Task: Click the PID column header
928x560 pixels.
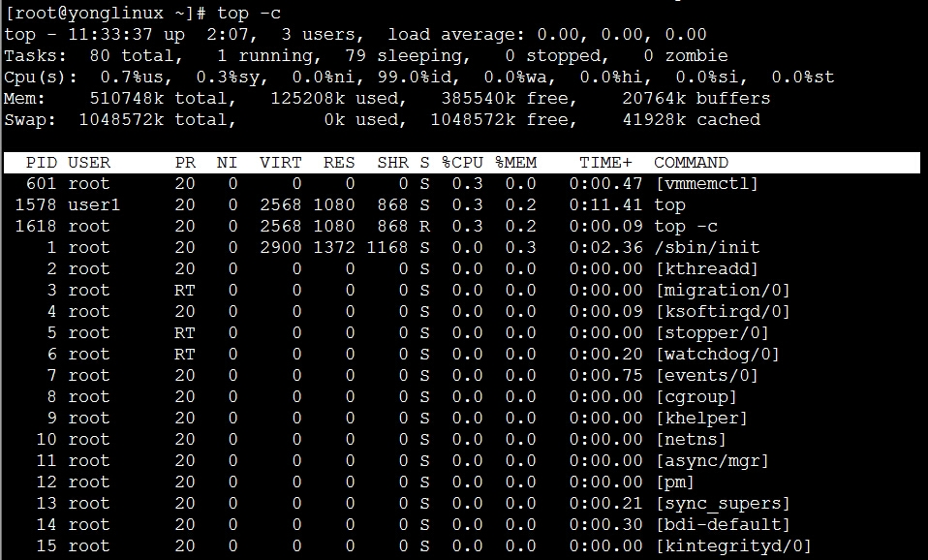Action: (x=42, y=162)
